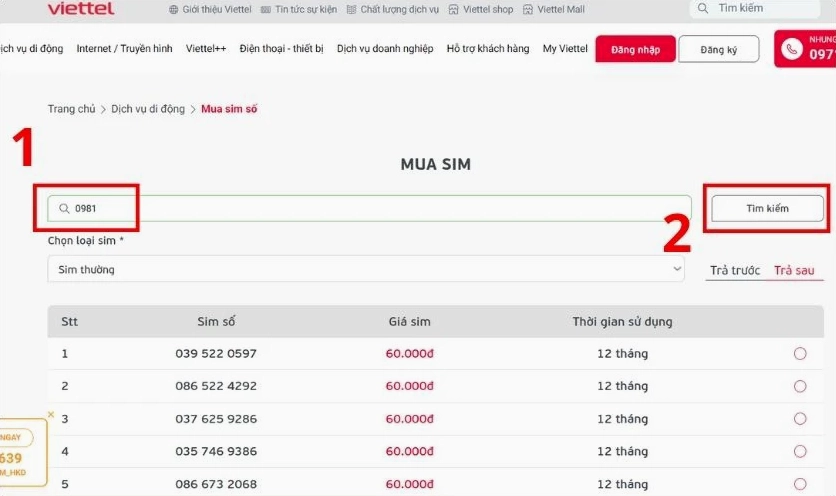Click SIM number 086 673 2068
Viewport: 836px width, 496px height.
click(x=216, y=484)
